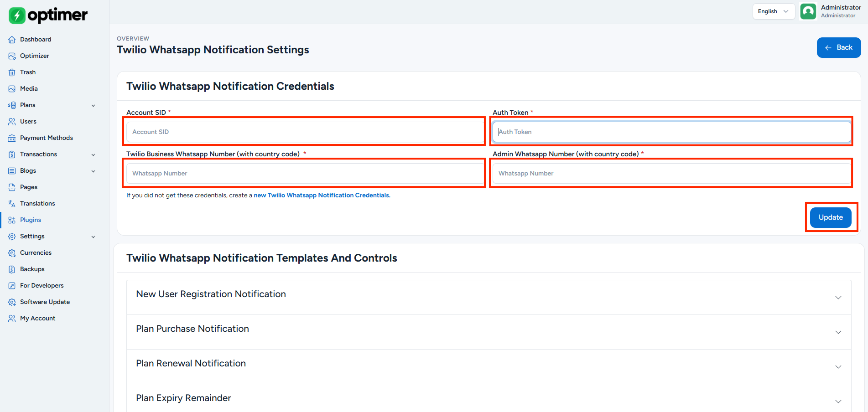868x412 pixels.
Task: Click the Currencies icon
Action: click(12, 253)
